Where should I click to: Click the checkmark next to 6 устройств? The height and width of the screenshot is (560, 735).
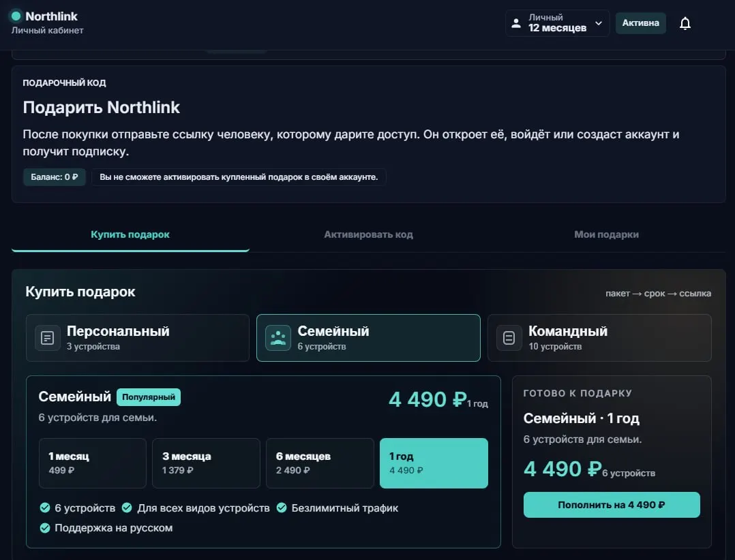point(45,508)
